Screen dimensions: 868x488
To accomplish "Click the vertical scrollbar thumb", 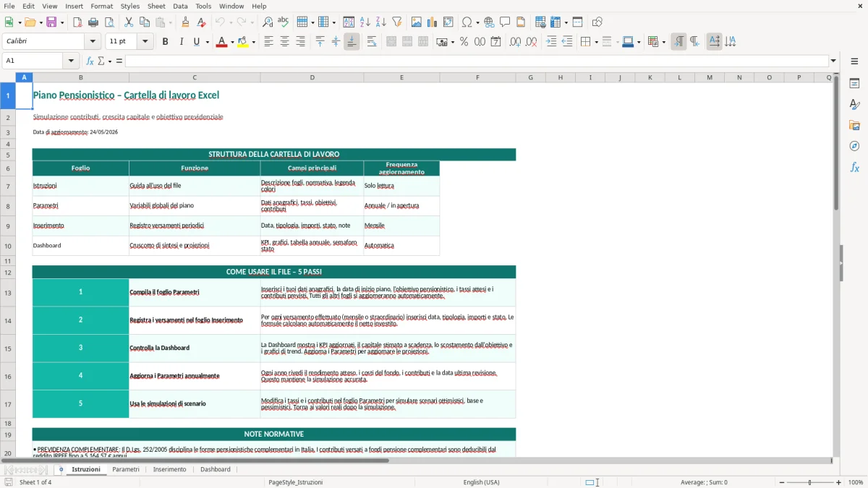I will [x=836, y=142].
